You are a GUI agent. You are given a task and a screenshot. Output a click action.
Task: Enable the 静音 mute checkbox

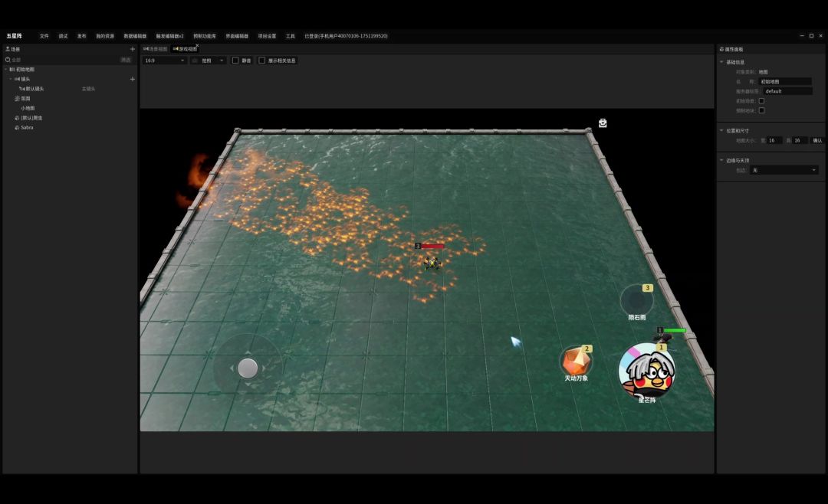click(235, 61)
